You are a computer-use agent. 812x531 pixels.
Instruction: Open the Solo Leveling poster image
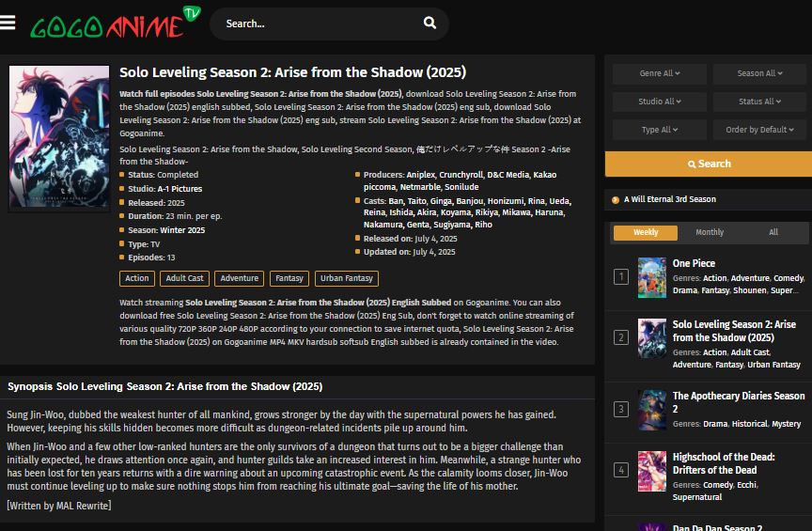(59, 137)
